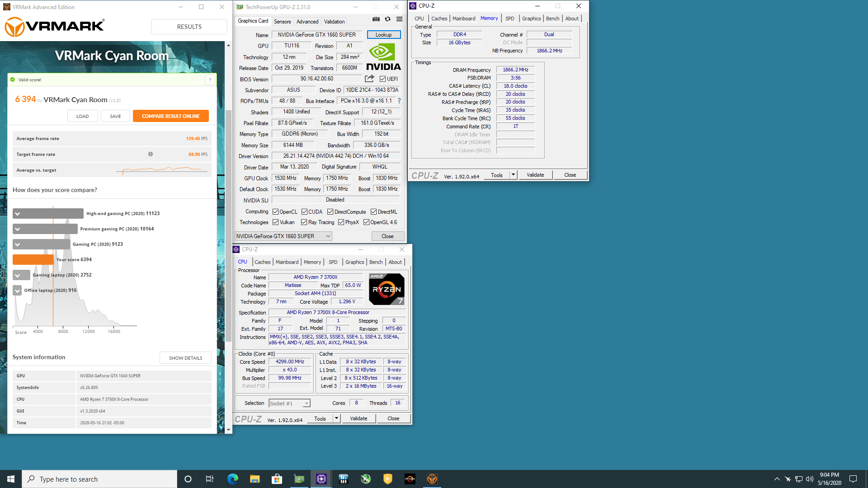Image resolution: width=868 pixels, height=488 pixels.
Task: Toggle the UEFI checkbox in GPU-Z
Action: point(382,79)
